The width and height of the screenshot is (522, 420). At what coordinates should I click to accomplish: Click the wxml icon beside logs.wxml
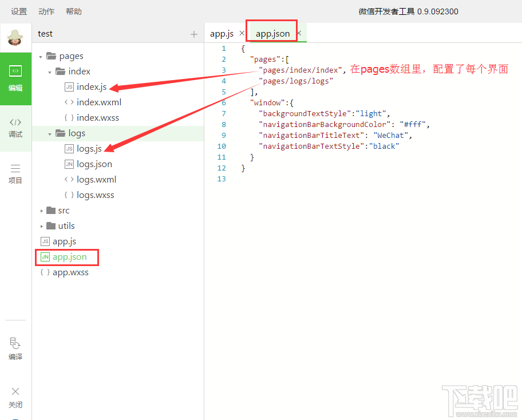[x=69, y=179]
